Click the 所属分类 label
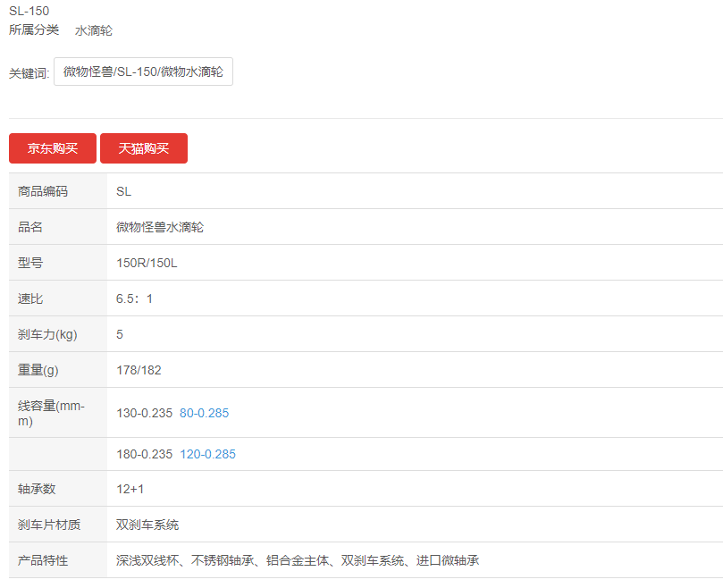723x588 pixels. click(x=34, y=30)
